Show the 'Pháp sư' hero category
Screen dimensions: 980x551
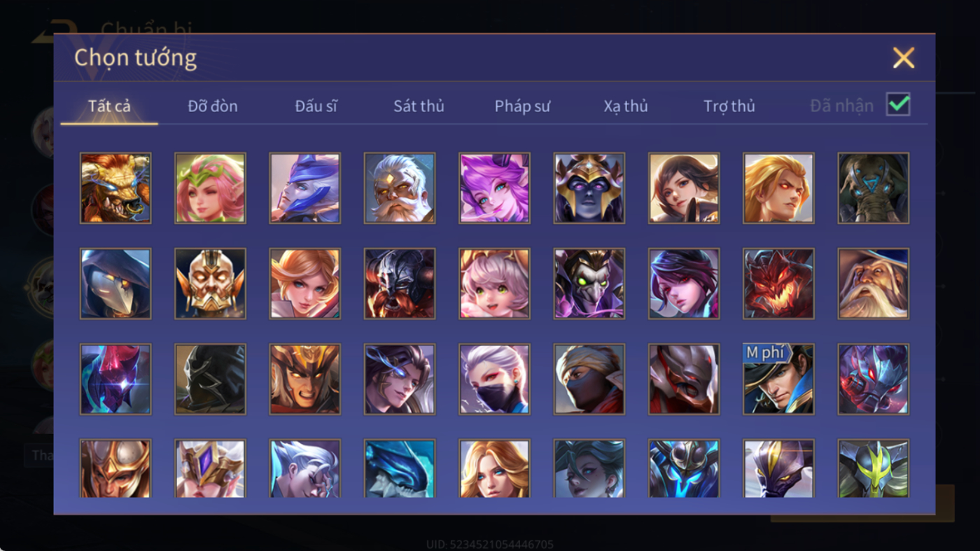pos(522,106)
